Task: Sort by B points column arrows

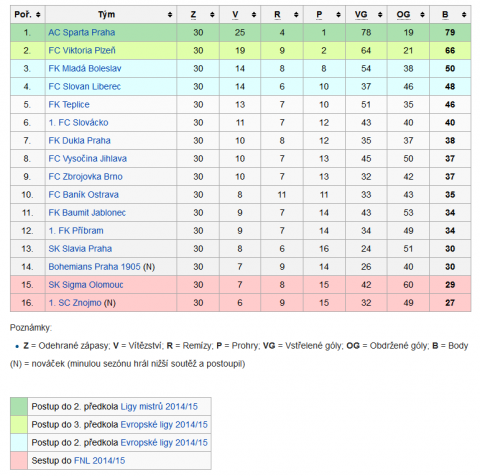Action: 464,15
